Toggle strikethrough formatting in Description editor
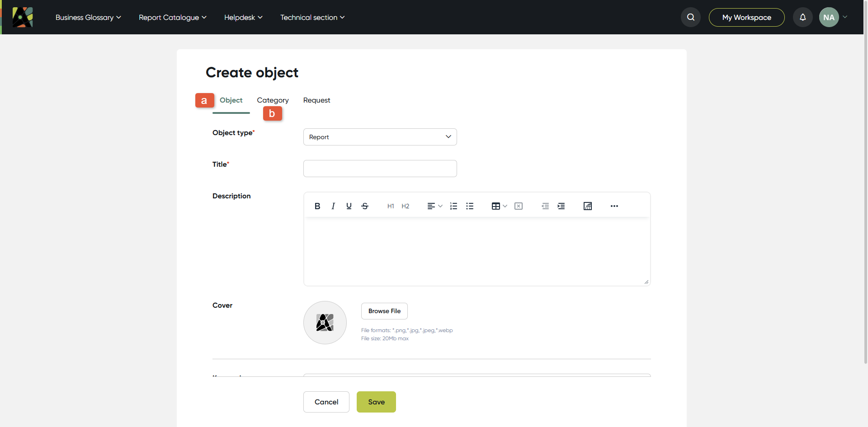Image resolution: width=868 pixels, height=427 pixels. 365,206
